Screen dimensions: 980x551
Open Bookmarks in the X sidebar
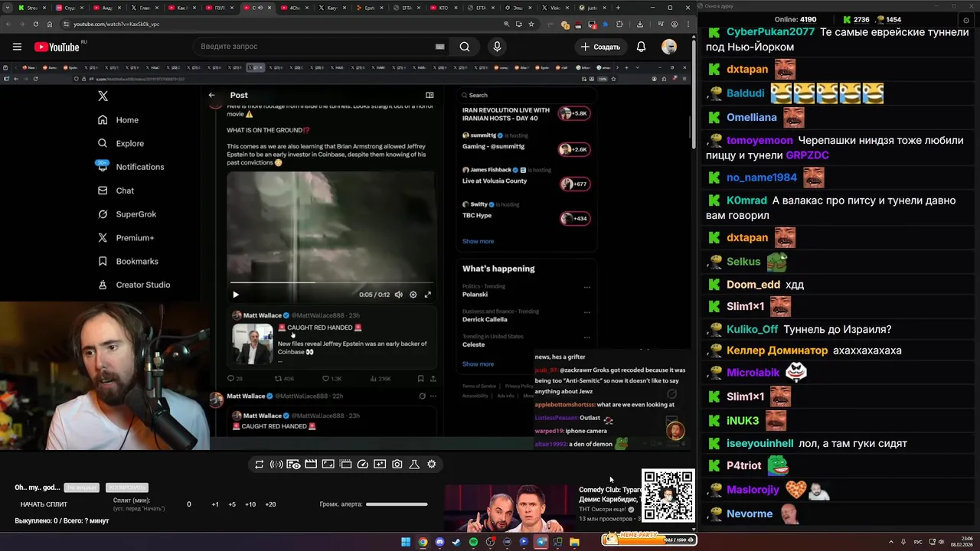[x=128, y=262]
